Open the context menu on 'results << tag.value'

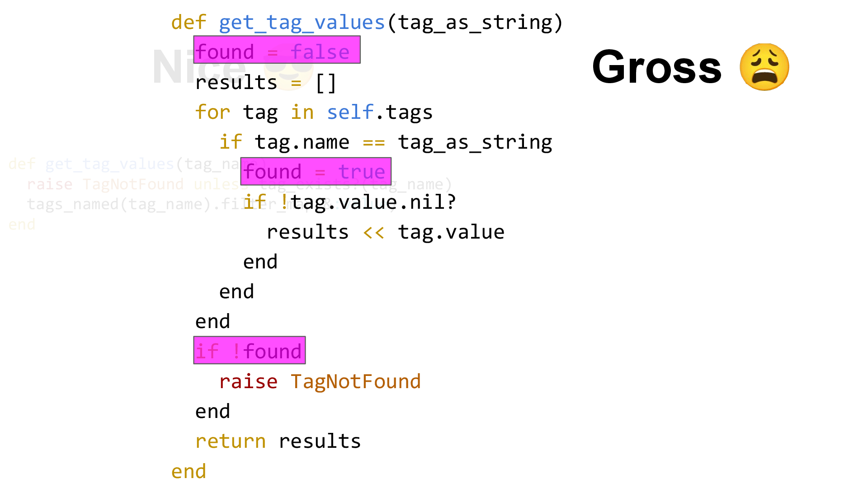[x=385, y=231]
